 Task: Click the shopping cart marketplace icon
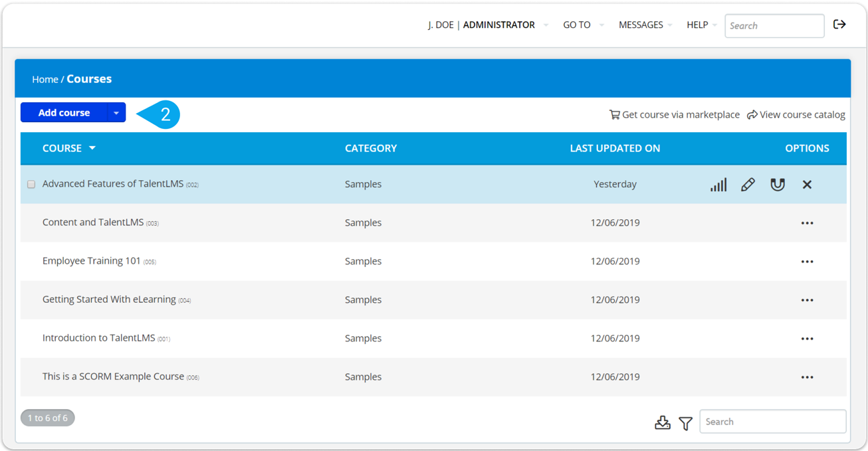(x=614, y=115)
